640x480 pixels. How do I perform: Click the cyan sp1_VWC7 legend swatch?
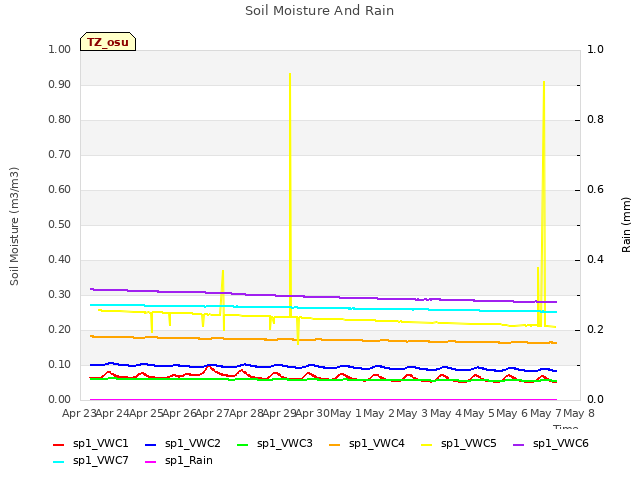pos(59,462)
